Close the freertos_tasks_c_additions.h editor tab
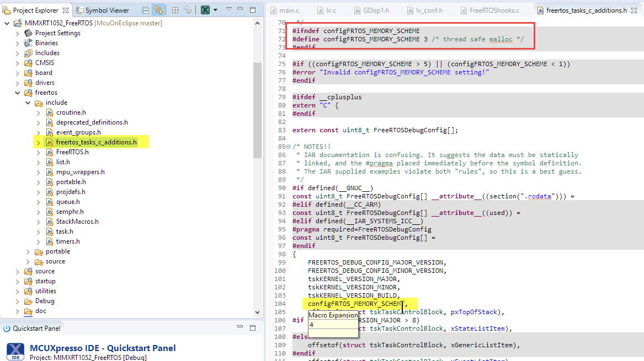Viewport: 644px width, 361px height. 634,10
